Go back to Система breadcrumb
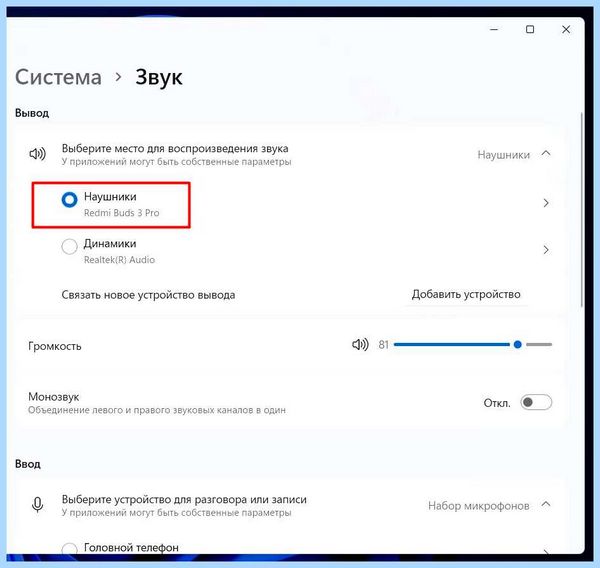This screenshot has height=568, width=600. point(58,77)
